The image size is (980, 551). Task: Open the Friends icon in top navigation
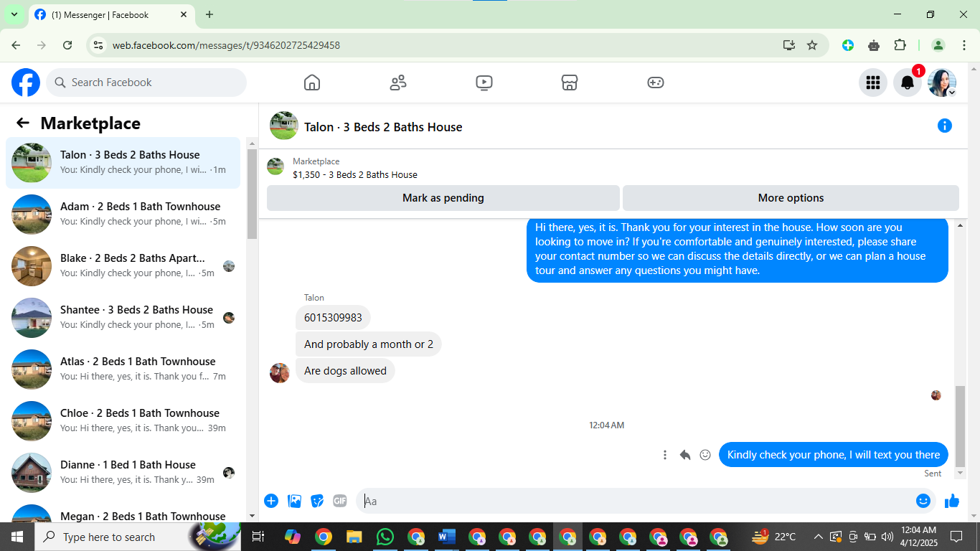pos(398,83)
